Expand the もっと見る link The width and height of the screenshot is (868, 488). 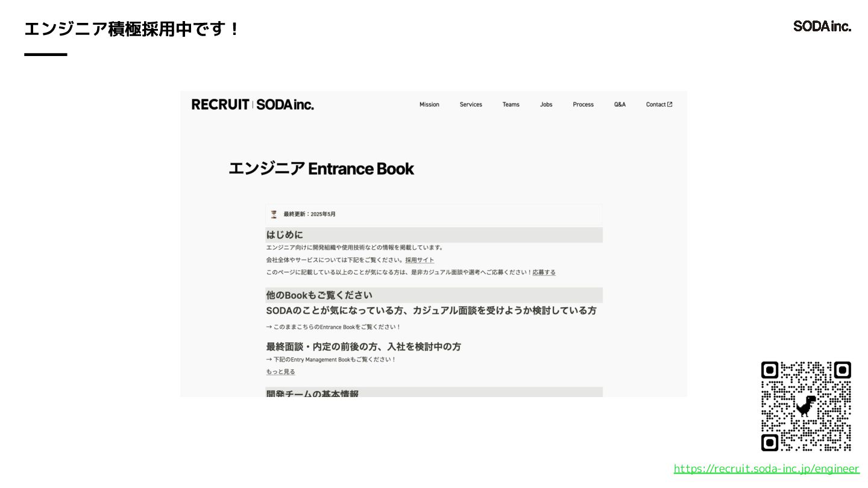(x=280, y=372)
